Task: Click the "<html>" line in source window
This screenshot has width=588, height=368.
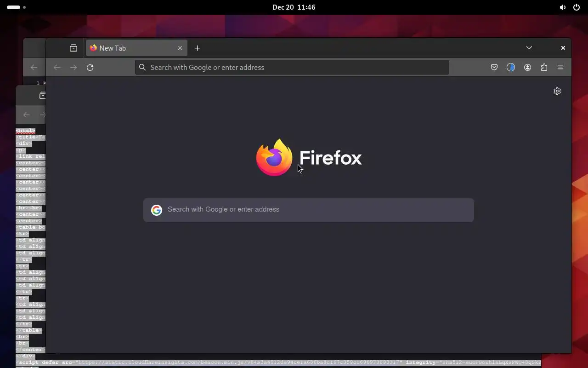Action: (25, 131)
